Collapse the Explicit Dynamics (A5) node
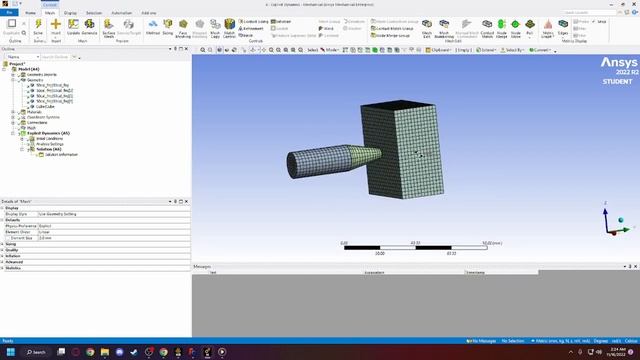The height and width of the screenshot is (360, 640). (13, 133)
